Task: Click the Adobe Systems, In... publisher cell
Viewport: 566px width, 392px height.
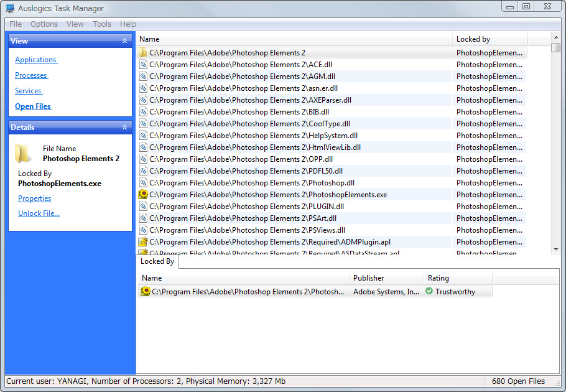Action: [386, 292]
